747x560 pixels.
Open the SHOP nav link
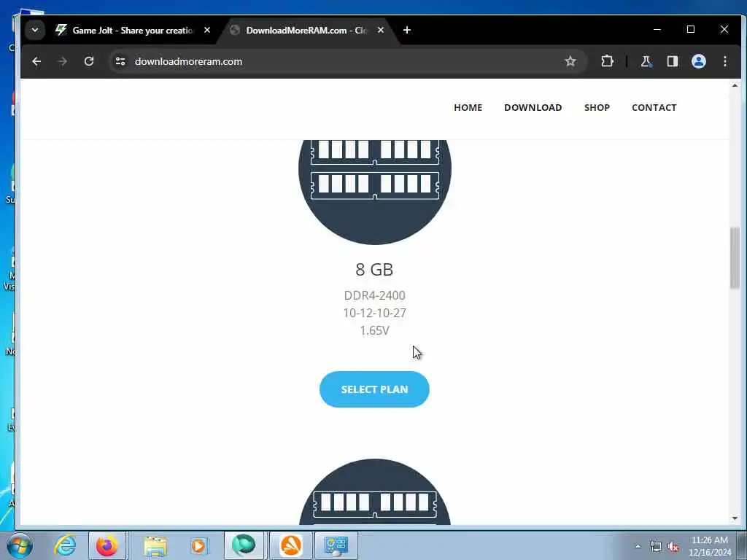click(x=597, y=108)
